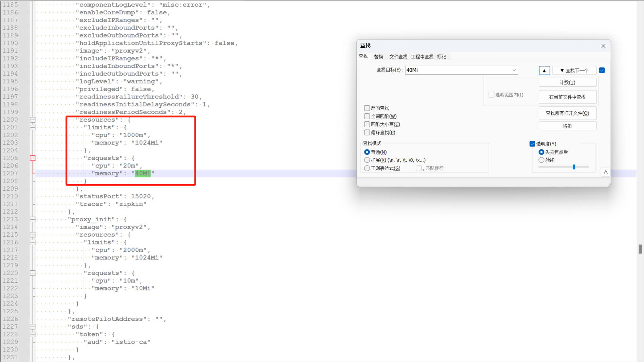Select 正则表达式 search mode
644x362 pixels.
click(x=367, y=168)
